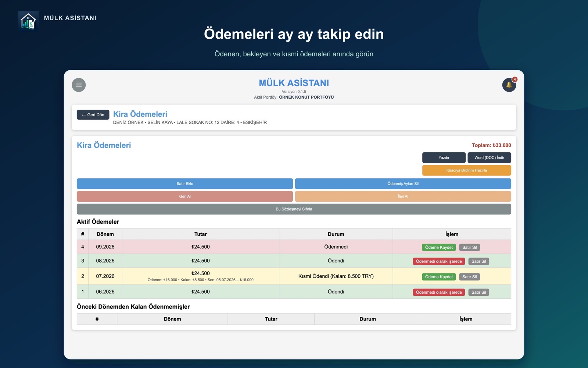Select the 08.2026 period cell
The width and height of the screenshot is (588, 368).
pyautogui.click(x=105, y=261)
